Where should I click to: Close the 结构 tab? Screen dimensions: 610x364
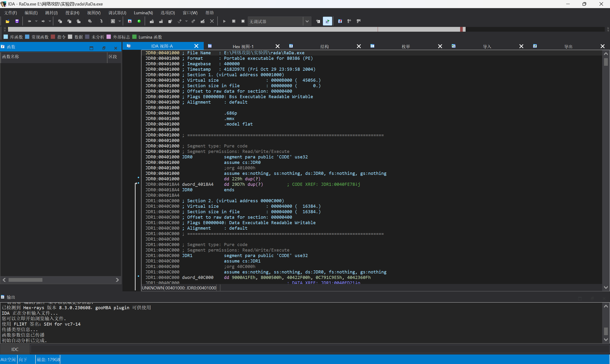coord(359,46)
